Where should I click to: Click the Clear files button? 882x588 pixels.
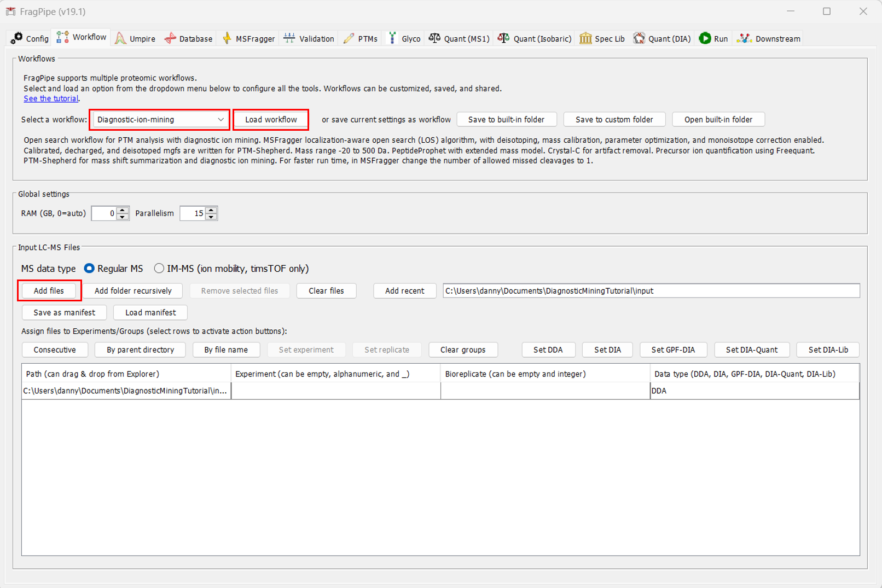326,290
